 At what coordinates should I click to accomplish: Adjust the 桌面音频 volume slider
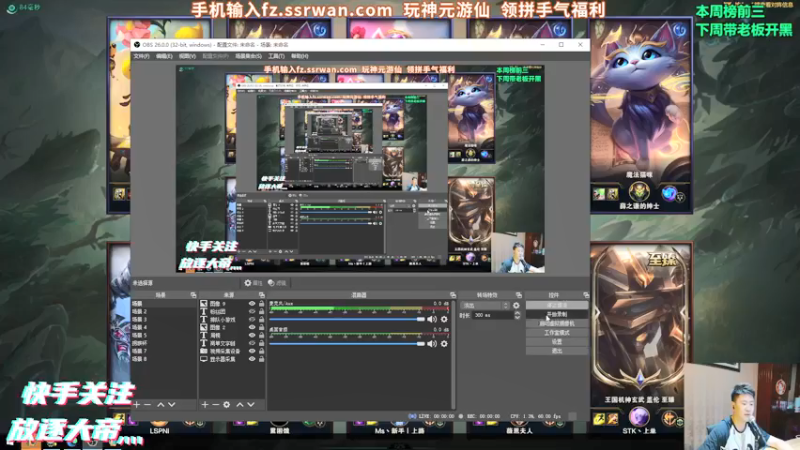347,344
